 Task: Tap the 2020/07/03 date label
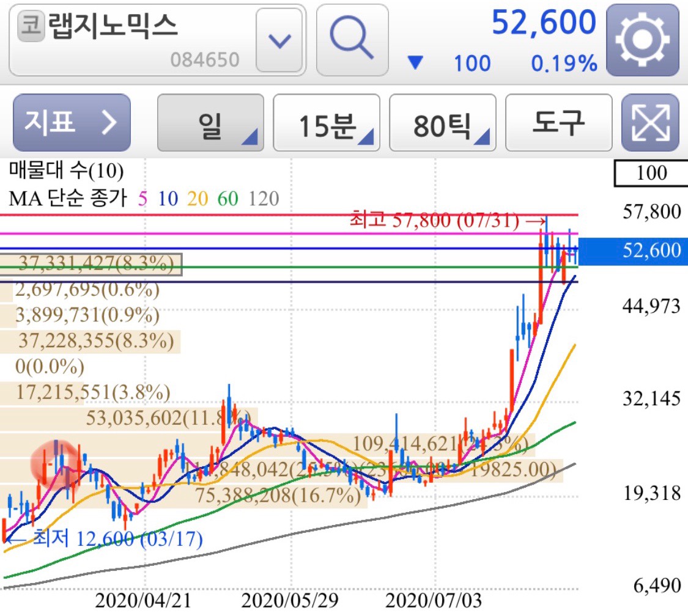[x=434, y=601]
